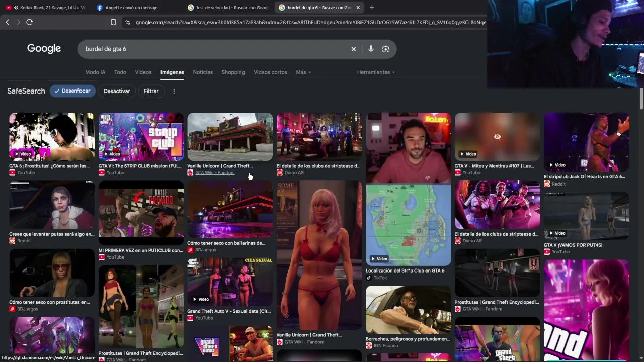Open the Videos results tab

point(143,72)
